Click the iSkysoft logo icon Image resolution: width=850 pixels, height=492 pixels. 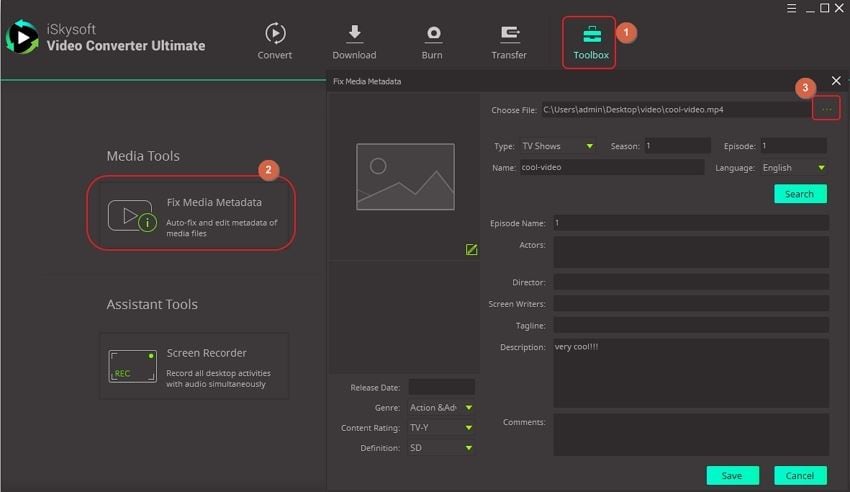(22, 37)
